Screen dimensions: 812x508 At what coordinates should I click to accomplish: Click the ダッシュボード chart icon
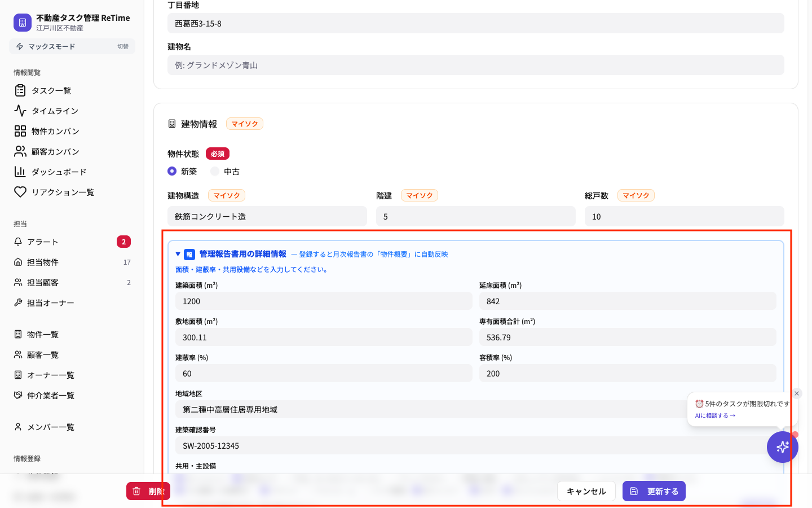tap(20, 172)
